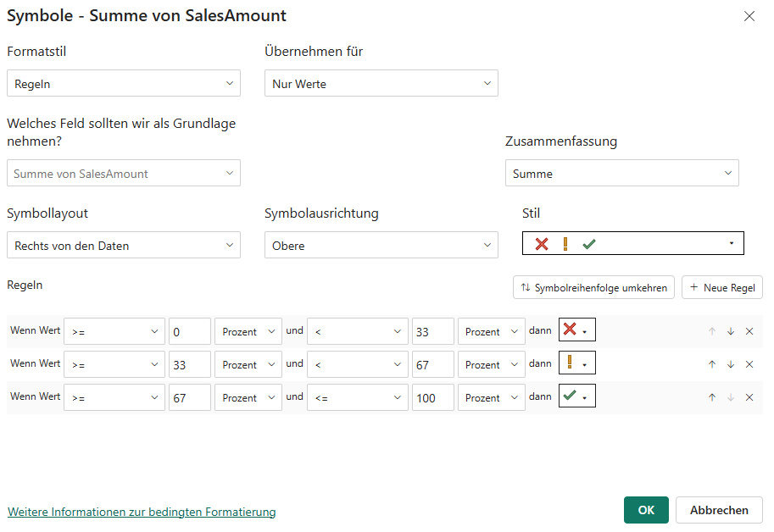The image size is (774, 532).
Task: Open the Symbolausrichtung dropdown showing Obere
Action: 381,243
